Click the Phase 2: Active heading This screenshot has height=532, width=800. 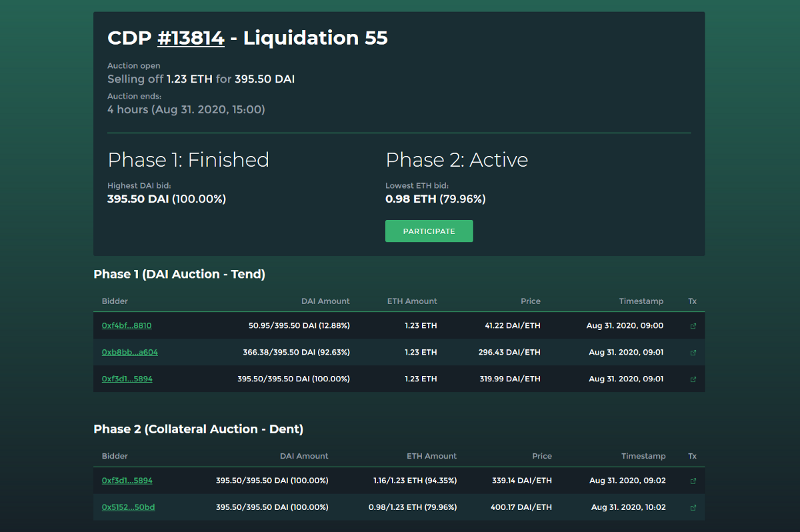click(x=457, y=160)
